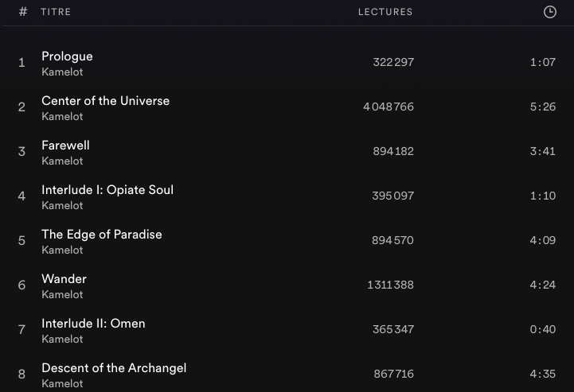
Task: Click the 5:26 duration of track 2
Action: (x=543, y=107)
